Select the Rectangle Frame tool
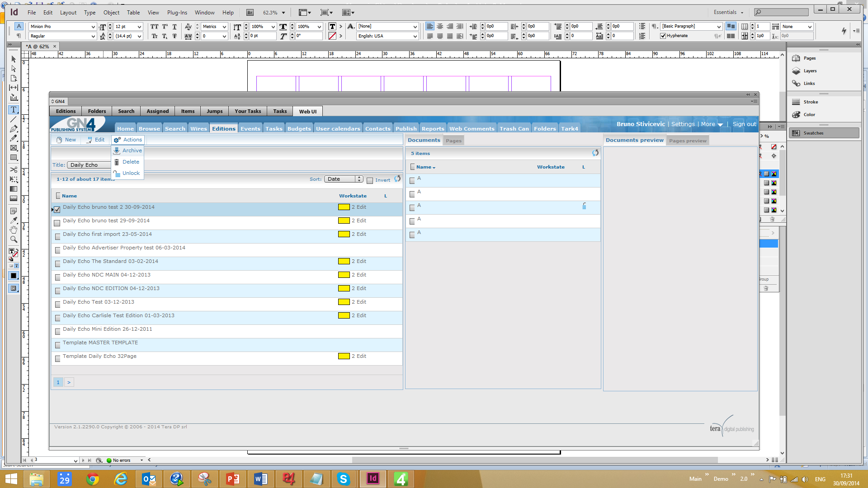Image resolution: width=868 pixels, height=488 pixels. pyautogui.click(x=14, y=148)
